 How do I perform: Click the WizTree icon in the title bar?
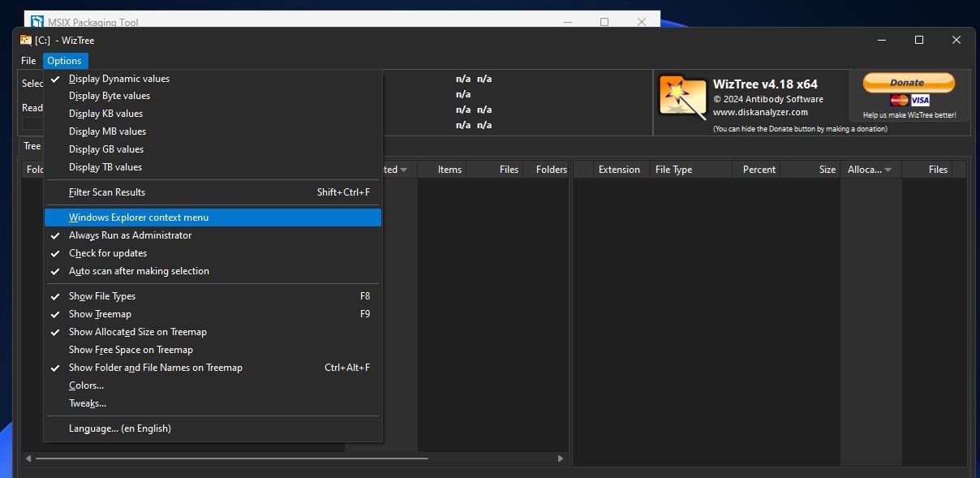[24, 40]
